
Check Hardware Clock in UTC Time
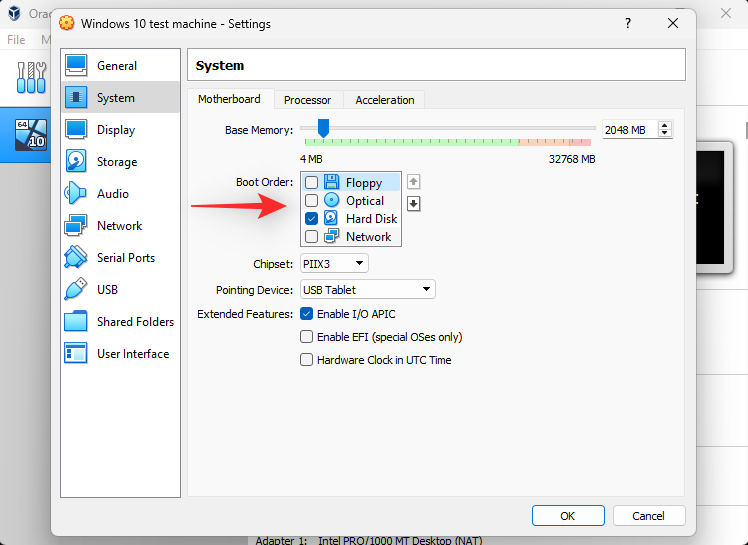(306, 359)
